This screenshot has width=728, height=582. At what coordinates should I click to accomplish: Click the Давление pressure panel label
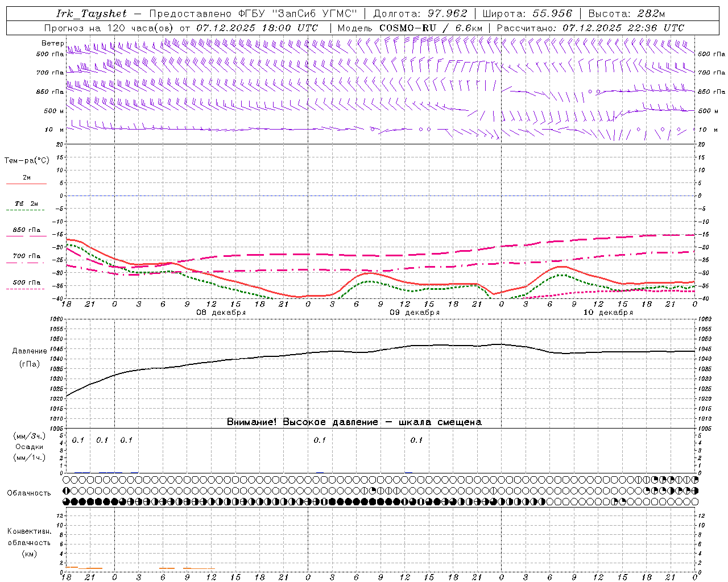pyautogui.click(x=30, y=351)
